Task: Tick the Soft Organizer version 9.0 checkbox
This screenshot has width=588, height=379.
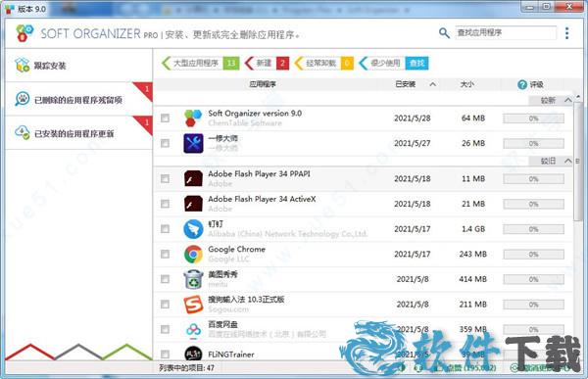Action: 165,118
